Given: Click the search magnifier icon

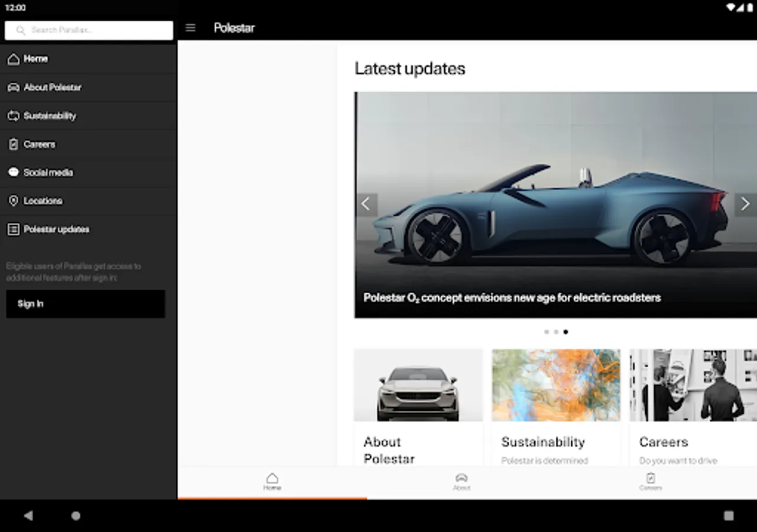Looking at the screenshot, I should [21, 30].
